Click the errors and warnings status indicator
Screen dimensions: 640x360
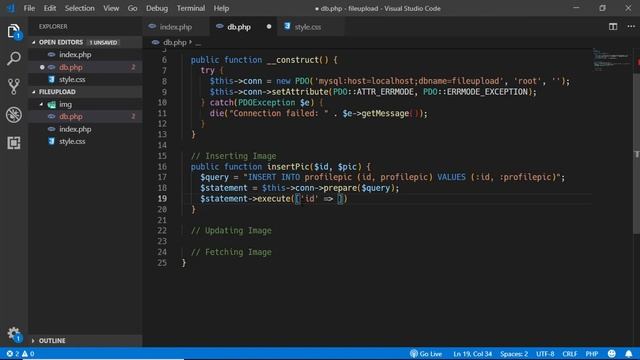20,354
